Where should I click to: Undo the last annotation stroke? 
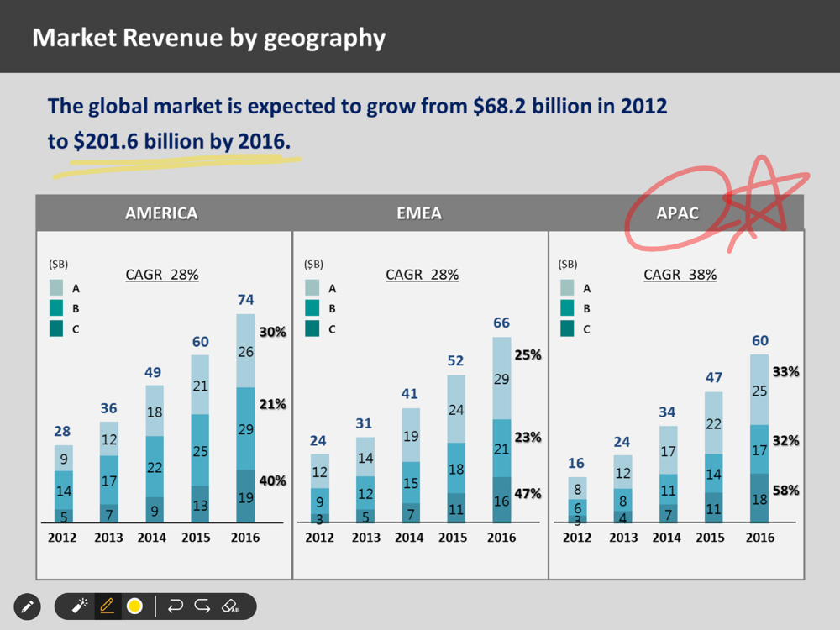(x=176, y=606)
